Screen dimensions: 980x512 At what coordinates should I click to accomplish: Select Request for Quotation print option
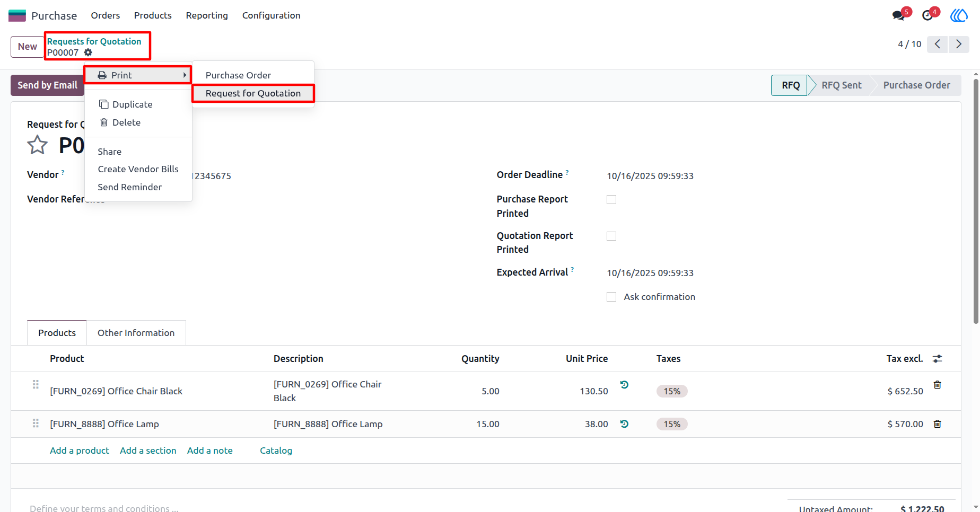point(253,93)
